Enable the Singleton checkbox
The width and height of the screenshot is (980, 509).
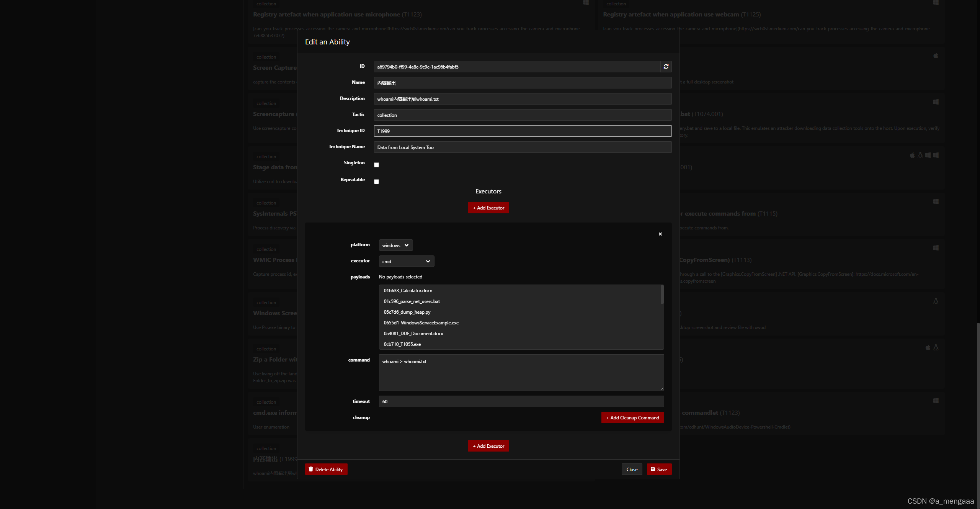tap(376, 164)
